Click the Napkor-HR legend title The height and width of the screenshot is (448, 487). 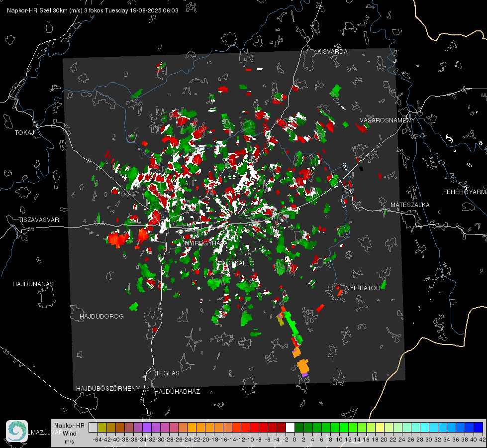pos(69,426)
